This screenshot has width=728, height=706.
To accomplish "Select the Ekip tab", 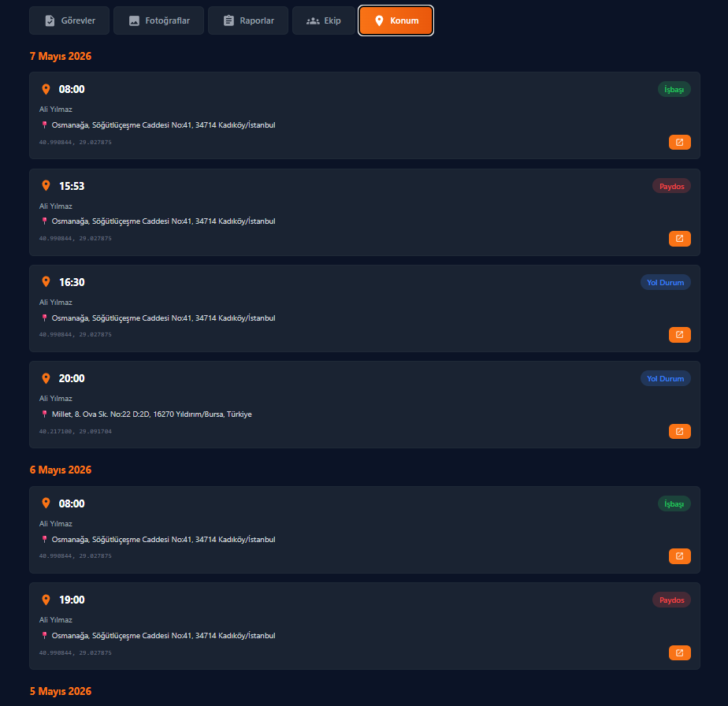I will pyautogui.click(x=324, y=20).
